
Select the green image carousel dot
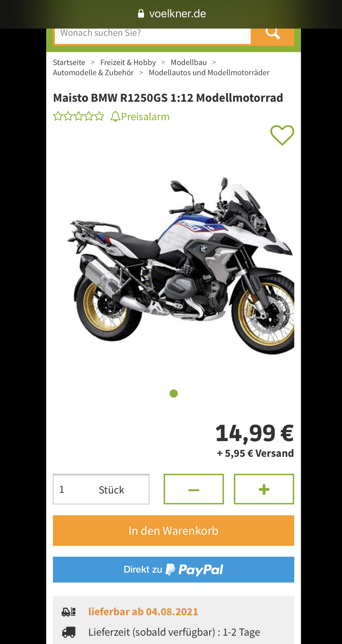click(174, 394)
